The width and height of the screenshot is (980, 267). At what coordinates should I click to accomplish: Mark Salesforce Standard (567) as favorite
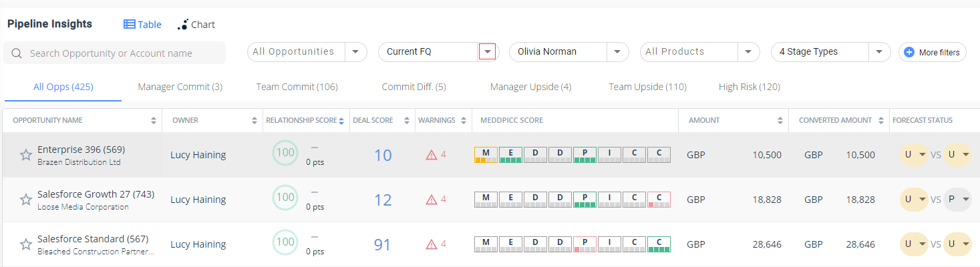click(x=25, y=244)
